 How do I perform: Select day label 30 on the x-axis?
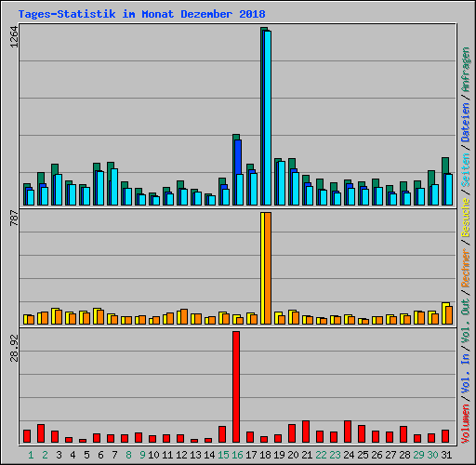tap(432, 455)
